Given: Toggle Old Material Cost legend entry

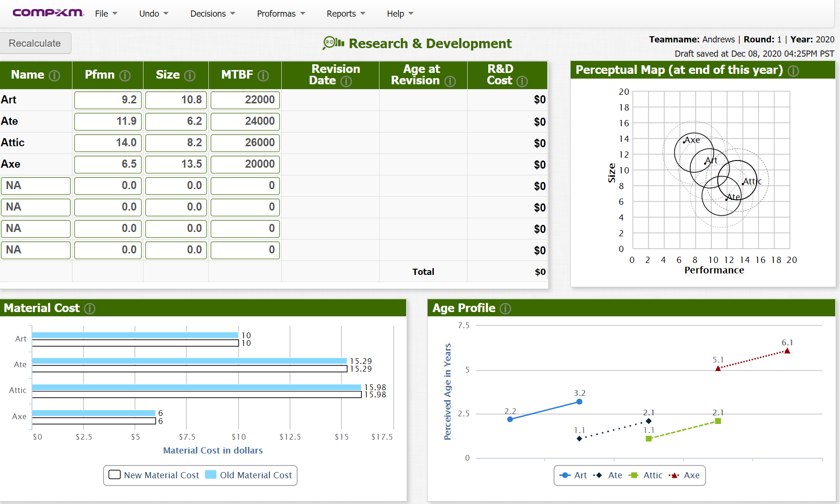Looking at the screenshot, I should (248, 475).
